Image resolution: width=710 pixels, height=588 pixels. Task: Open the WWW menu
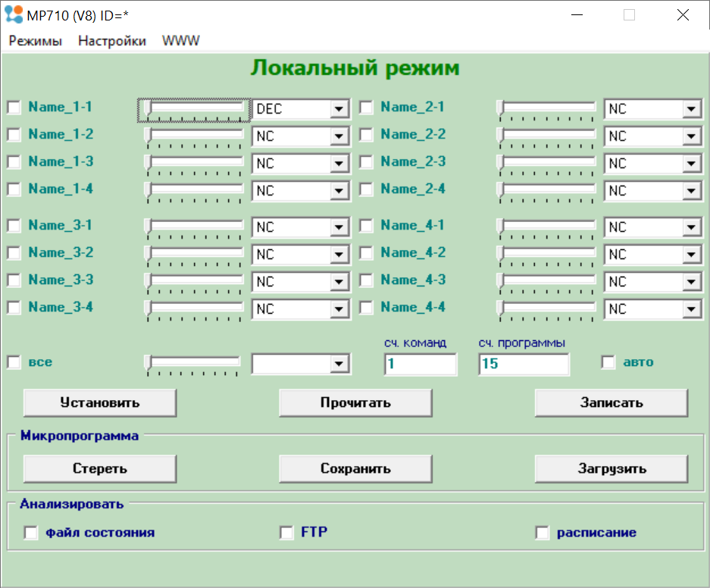[180, 41]
